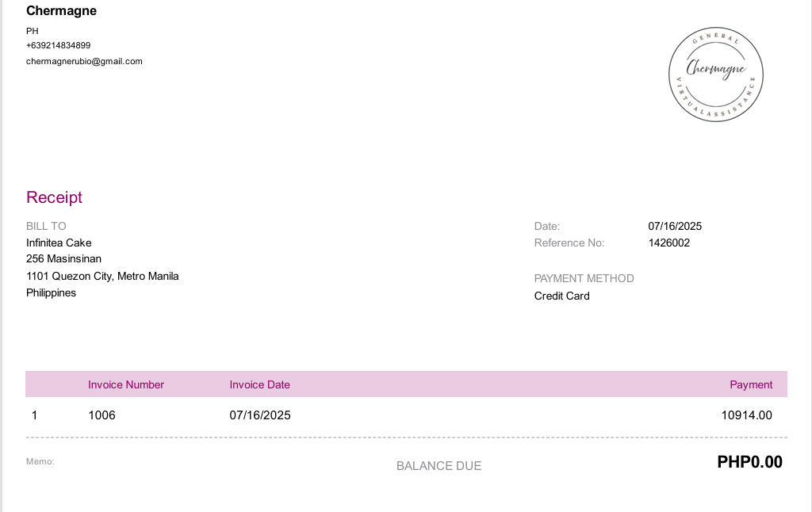Click the Payment column header
The height and width of the screenshot is (512, 812).
pyautogui.click(x=751, y=384)
